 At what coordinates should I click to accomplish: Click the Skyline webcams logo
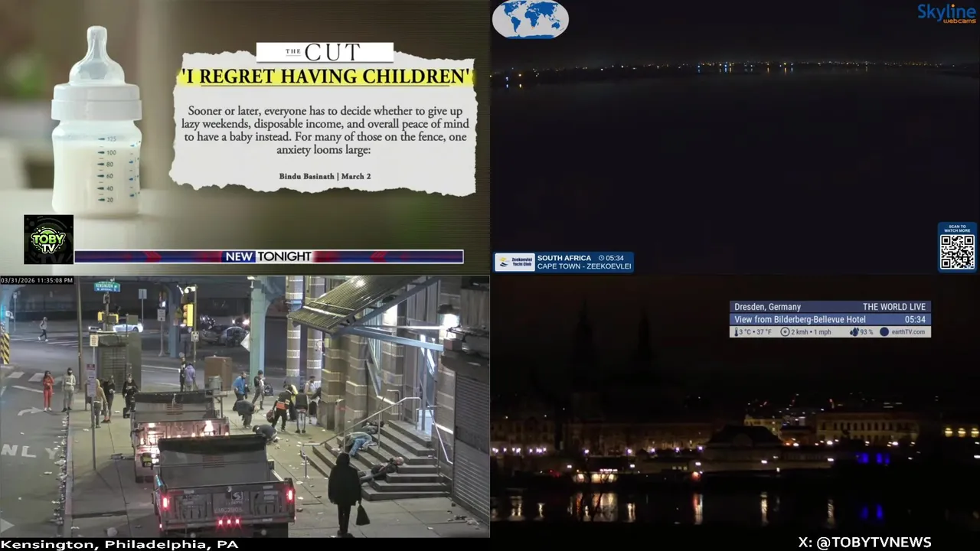tap(947, 13)
